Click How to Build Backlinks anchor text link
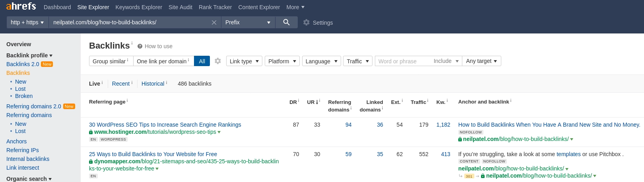Screen dimensions: 644x182 point(549,125)
